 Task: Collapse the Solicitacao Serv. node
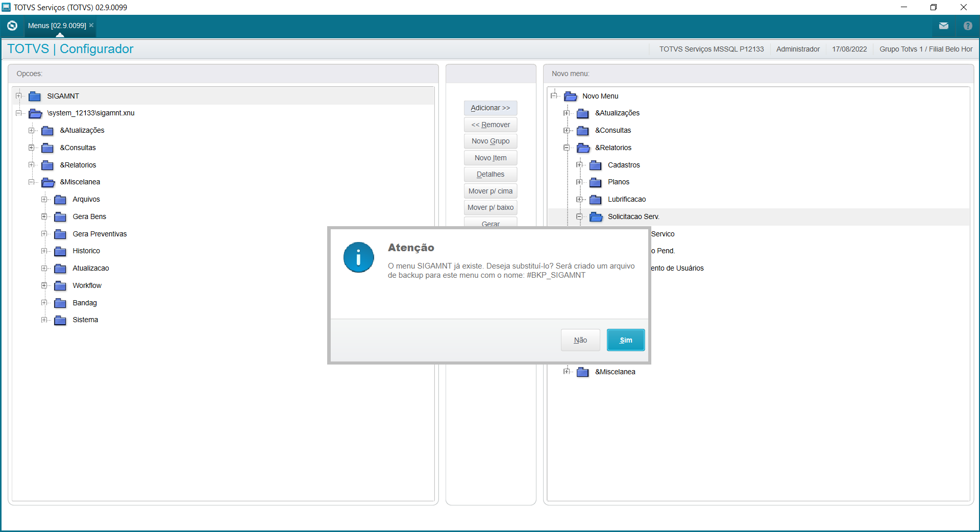point(579,216)
